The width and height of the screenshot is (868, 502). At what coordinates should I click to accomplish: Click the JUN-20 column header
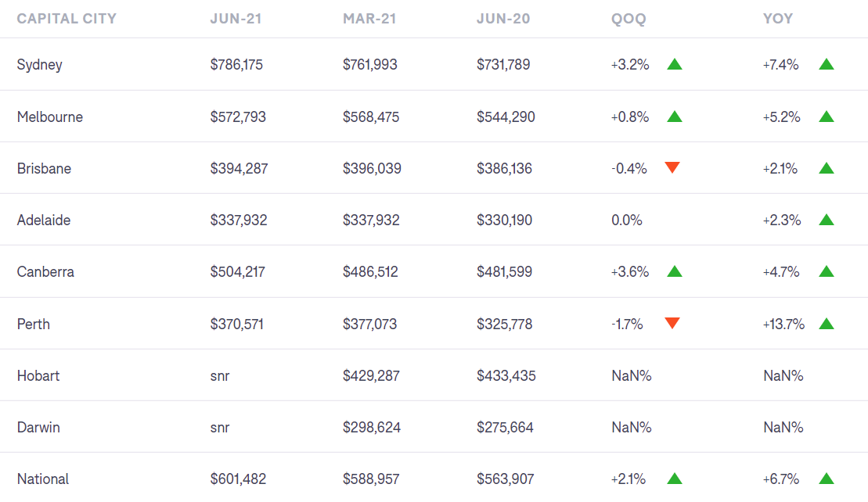tap(503, 19)
